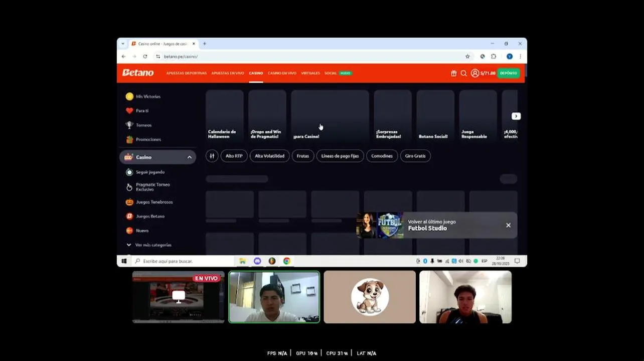Click the green Depósito button
Image resolution: width=644 pixels, height=361 pixels.
pos(509,73)
